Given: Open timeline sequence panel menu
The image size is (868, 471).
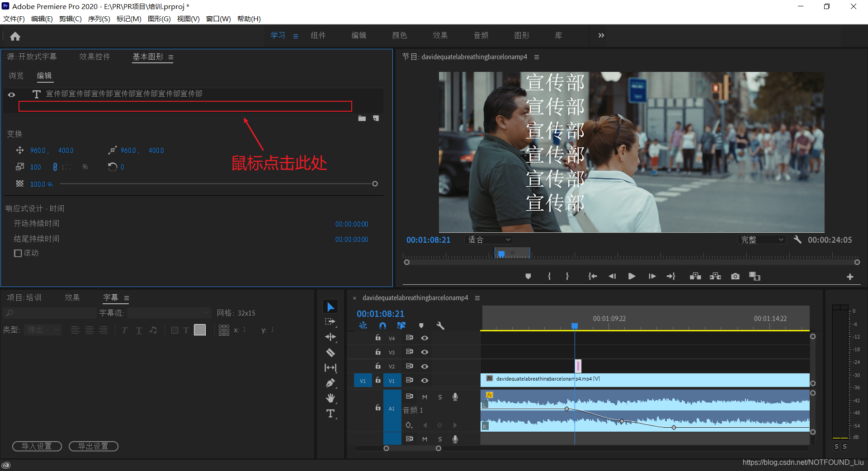Looking at the screenshot, I should [x=477, y=298].
